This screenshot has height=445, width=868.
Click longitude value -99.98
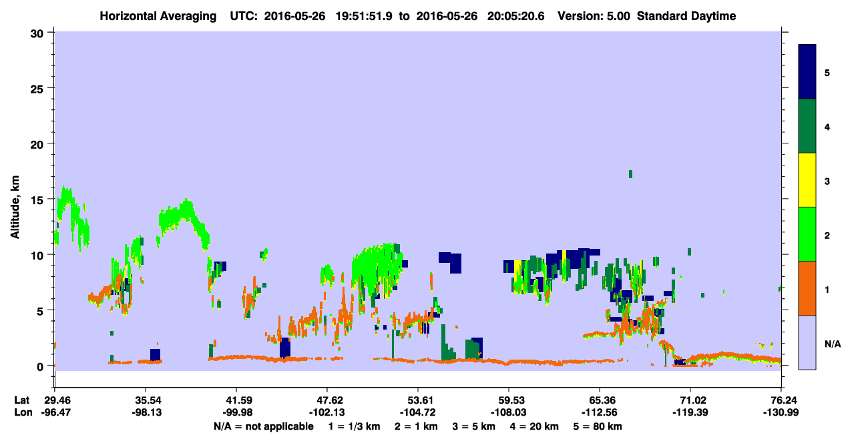[x=236, y=413]
